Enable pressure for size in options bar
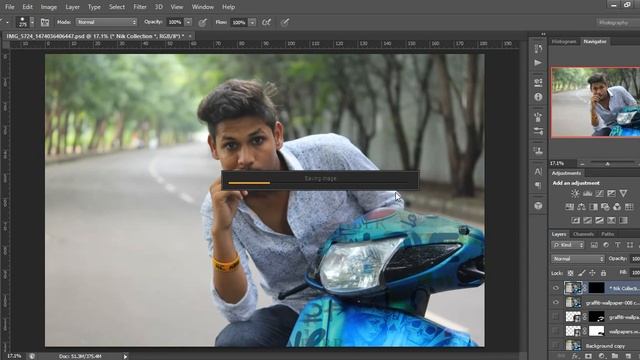The image size is (640, 360). tap(285, 22)
